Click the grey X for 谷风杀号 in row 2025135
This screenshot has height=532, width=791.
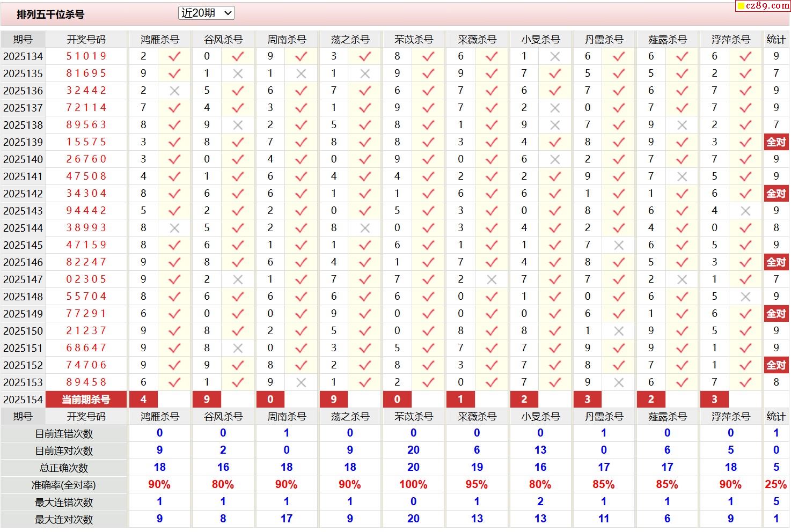point(238,73)
